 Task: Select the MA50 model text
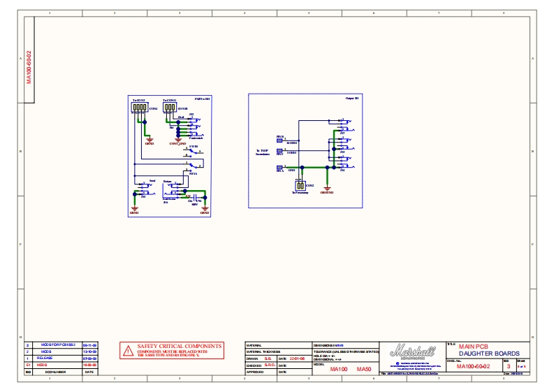coord(364,369)
